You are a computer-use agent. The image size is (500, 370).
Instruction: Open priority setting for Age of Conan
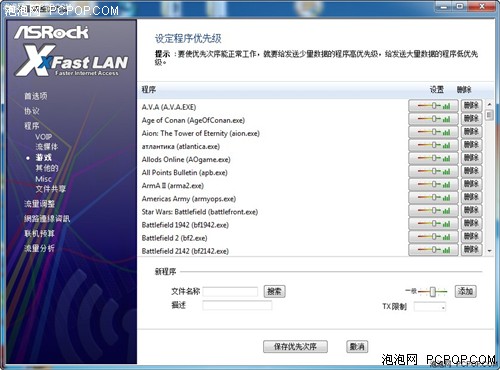pos(433,119)
